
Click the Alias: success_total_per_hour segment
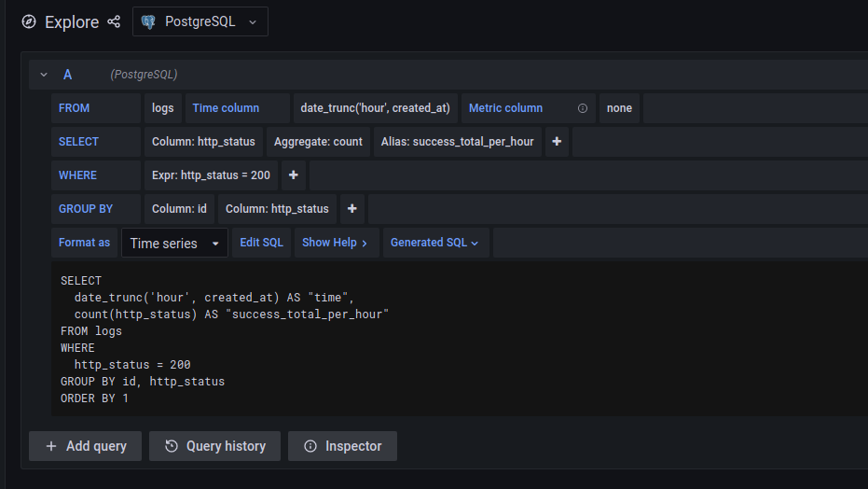coord(457,142)
